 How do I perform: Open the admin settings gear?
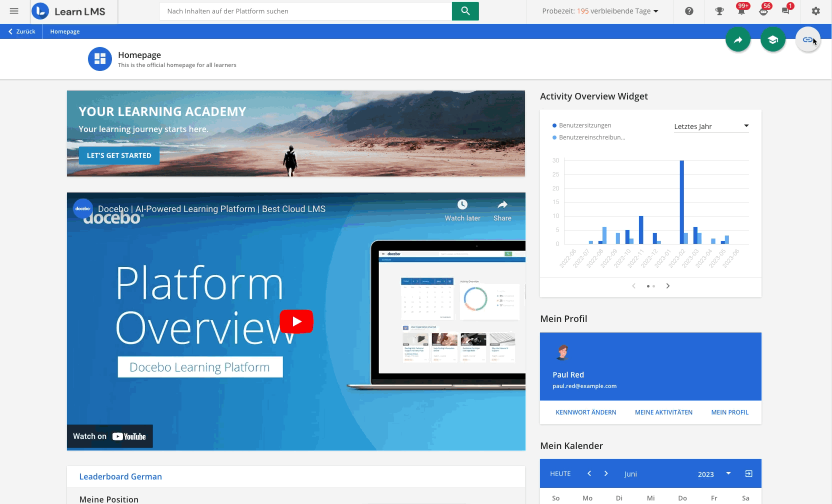click(x=815, y=11)
